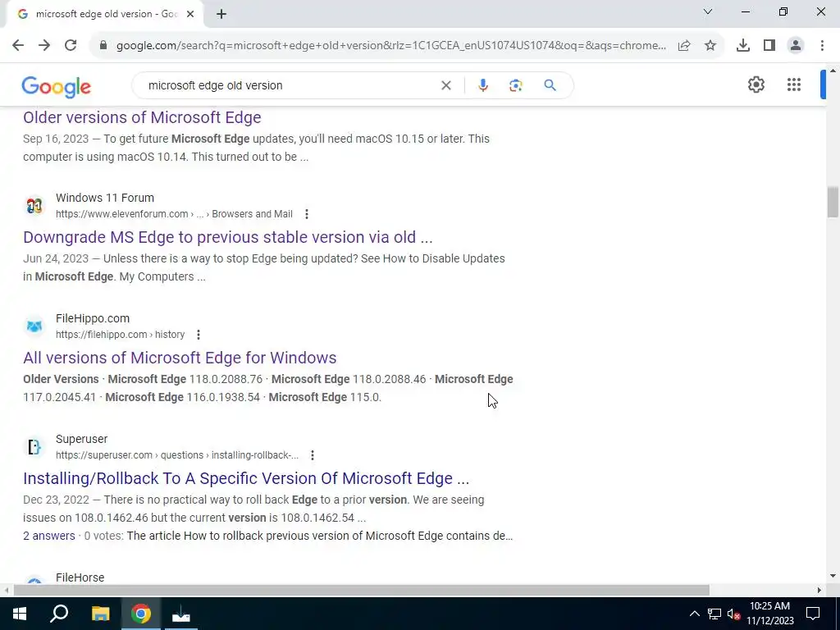Open the taskbar clock 10:25 AM

pyautogui.click(x=769, y=614)
